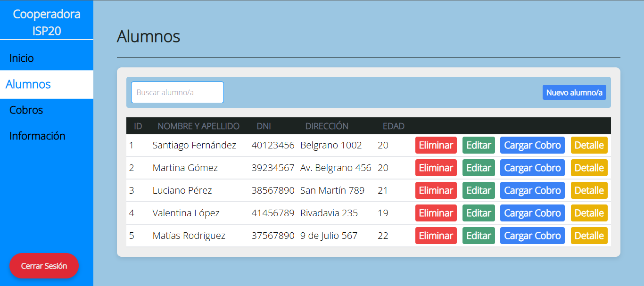The height and width of the screenshot is (286, 644).
Task: Click the Cerrar Sesión button
Action: (x=44, y=266)
